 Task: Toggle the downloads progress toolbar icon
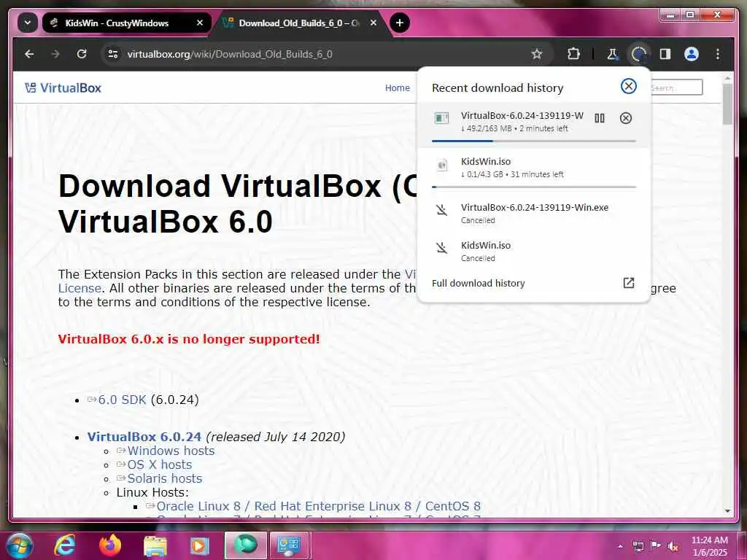(639, 54)
